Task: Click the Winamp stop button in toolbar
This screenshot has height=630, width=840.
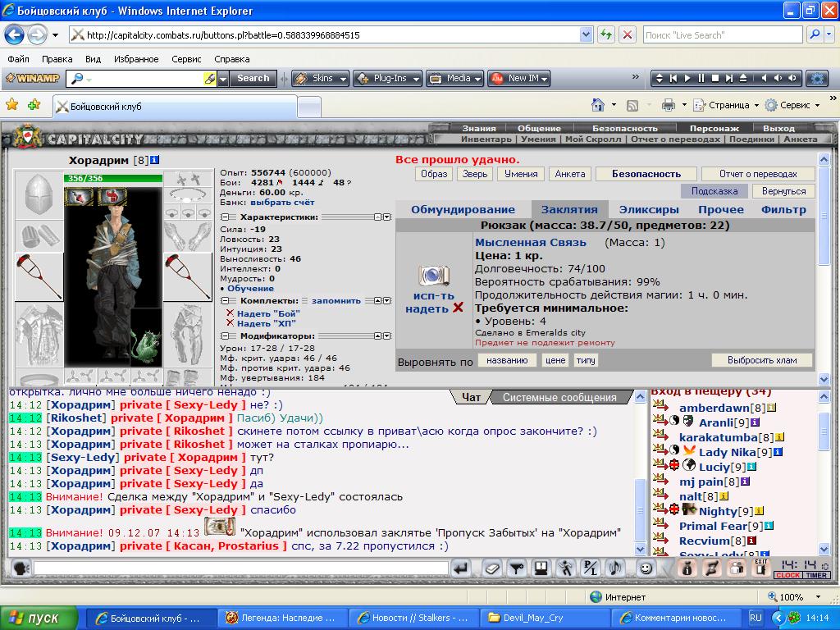Action: pos(715,79)
